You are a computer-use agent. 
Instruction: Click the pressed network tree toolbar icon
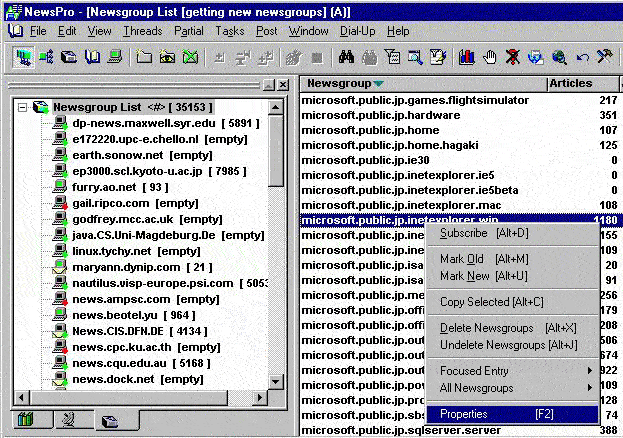[x=23, y=58]
